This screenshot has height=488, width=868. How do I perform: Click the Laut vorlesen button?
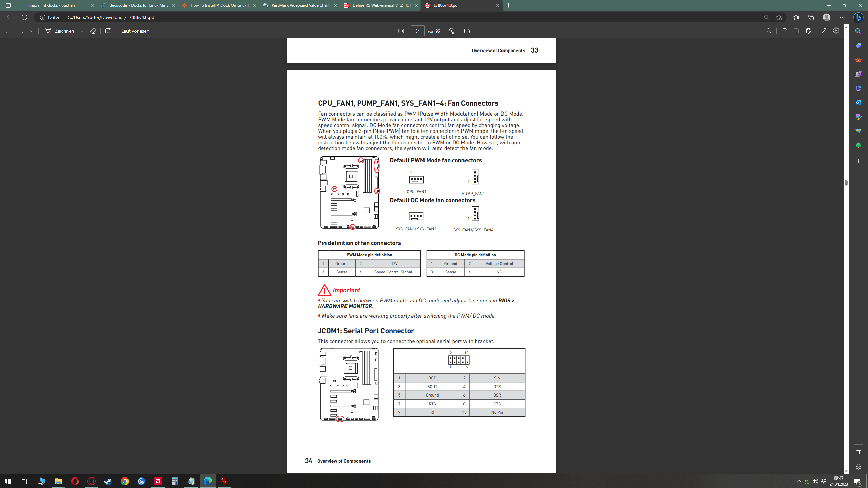(x=135, y=31)
